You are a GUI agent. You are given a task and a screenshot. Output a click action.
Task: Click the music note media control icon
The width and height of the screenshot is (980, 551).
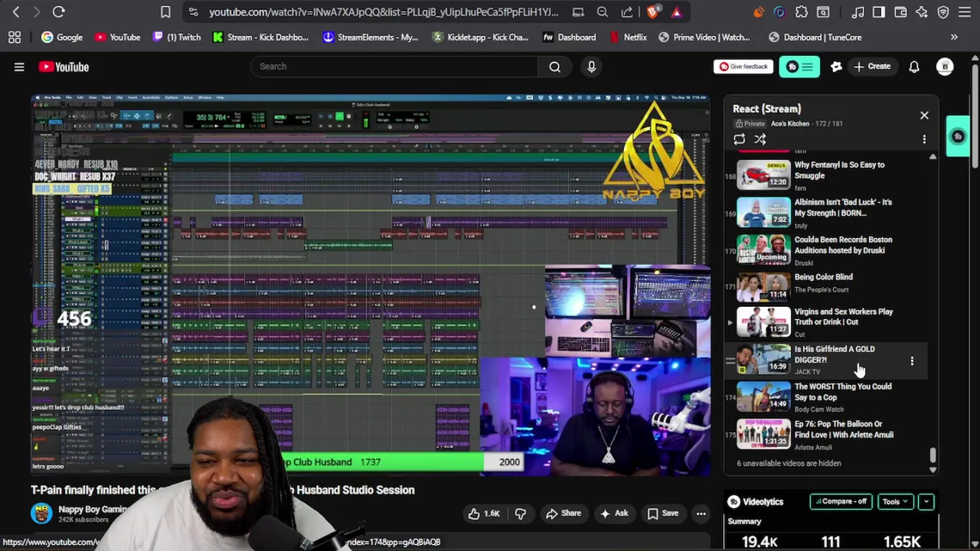(858, 12)
